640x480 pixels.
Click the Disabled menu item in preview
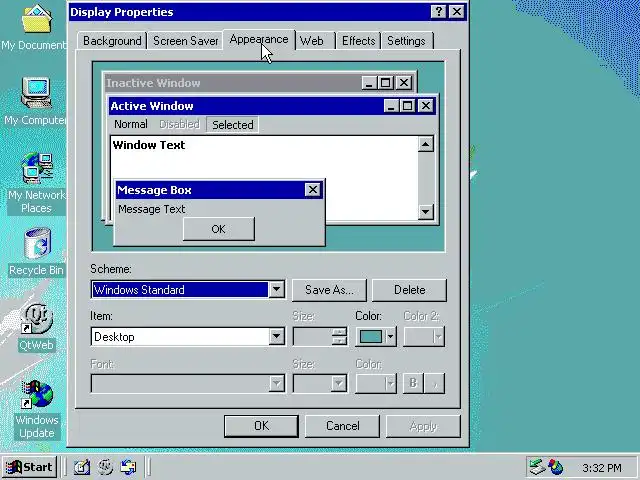(179, 124)
